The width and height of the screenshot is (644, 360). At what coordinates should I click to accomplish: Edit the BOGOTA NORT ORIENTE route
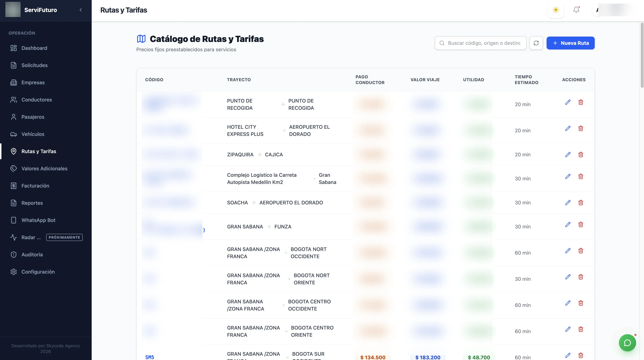[568, 277]
